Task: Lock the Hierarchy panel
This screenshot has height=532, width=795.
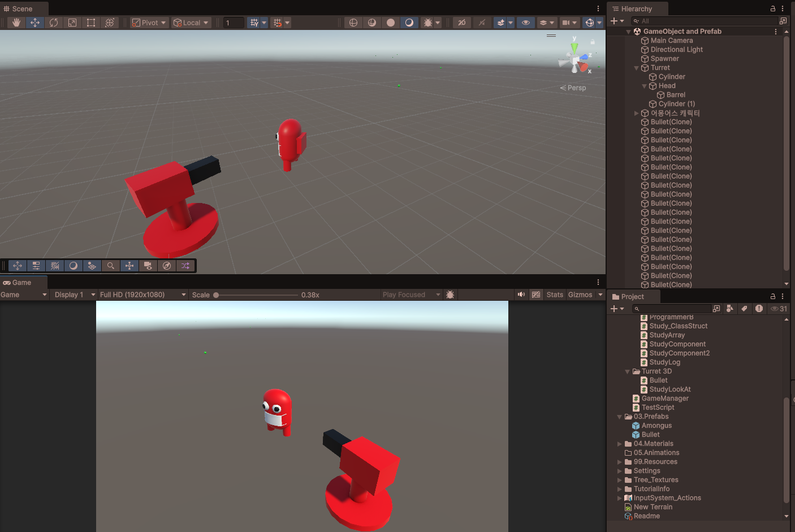Action: 773,9
